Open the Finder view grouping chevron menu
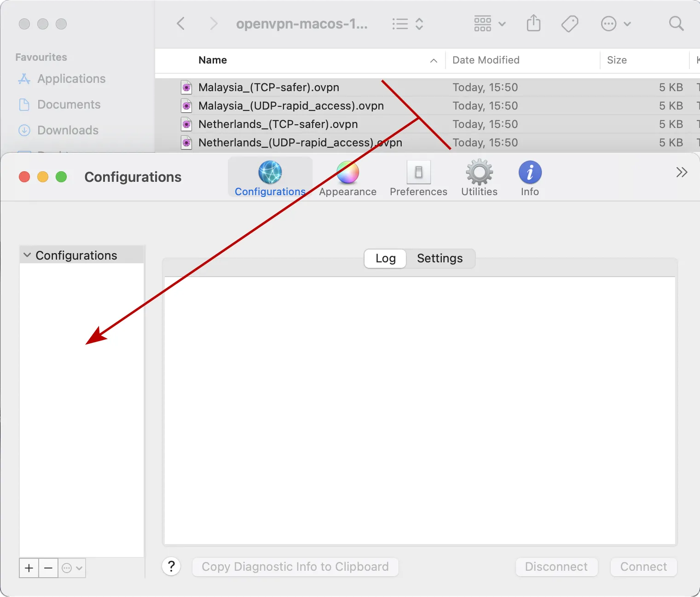Image resolution: width=700 pixels, height=597 pixels. coord(501,23)
